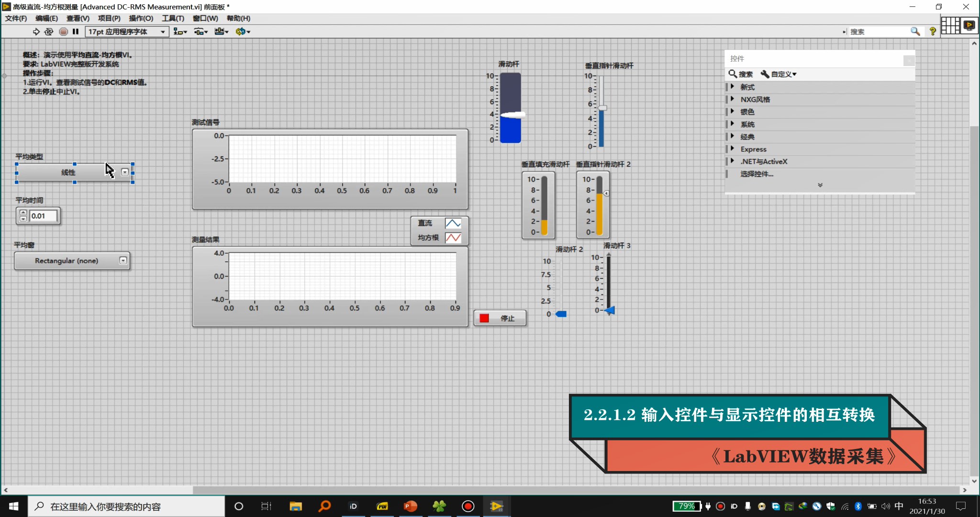Open the Reorder objects tool
Image resolution: width=980 pixels, height=517 pixels.
pyautogui.click(x=243, y=32)
